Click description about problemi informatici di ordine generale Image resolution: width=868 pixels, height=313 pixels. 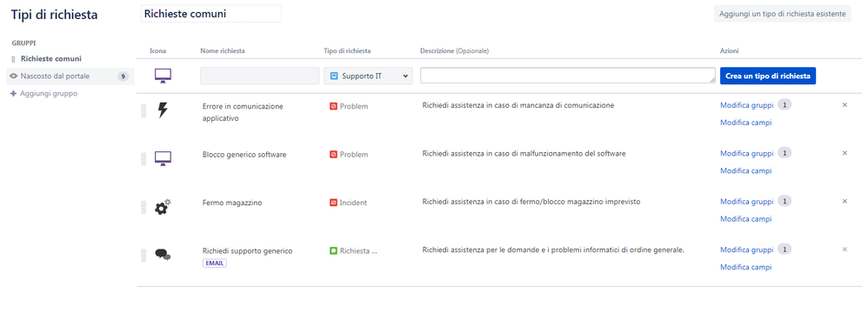tap(553, 250)
